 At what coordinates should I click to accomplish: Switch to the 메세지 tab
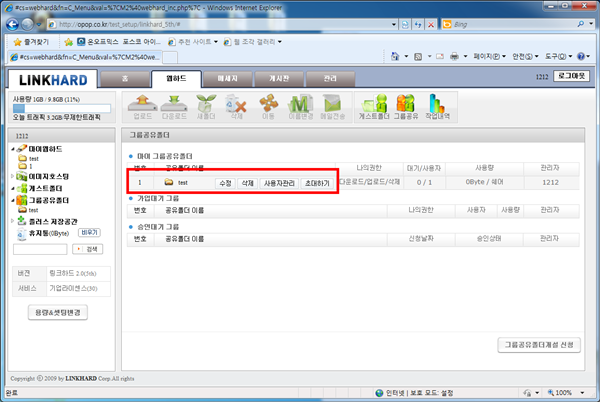click(227, 79)
